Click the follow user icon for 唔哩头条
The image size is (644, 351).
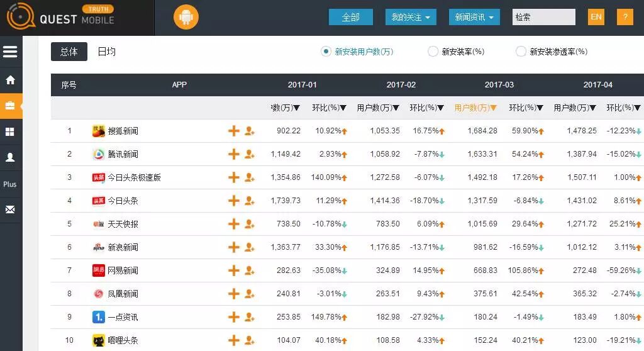coord(249,340)
